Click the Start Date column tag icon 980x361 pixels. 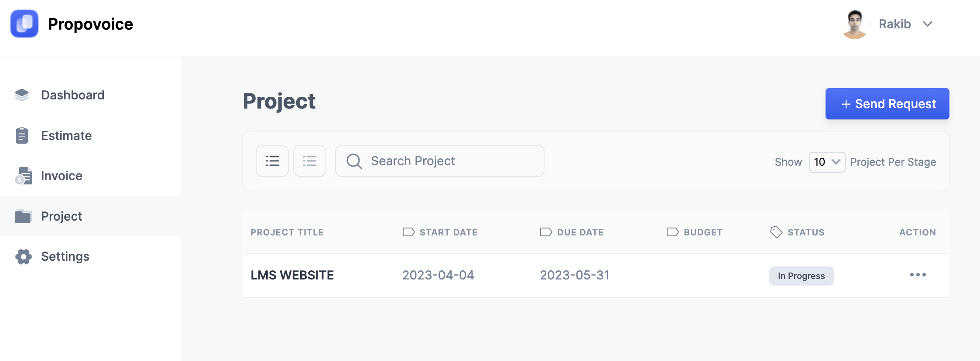[408, 232]
